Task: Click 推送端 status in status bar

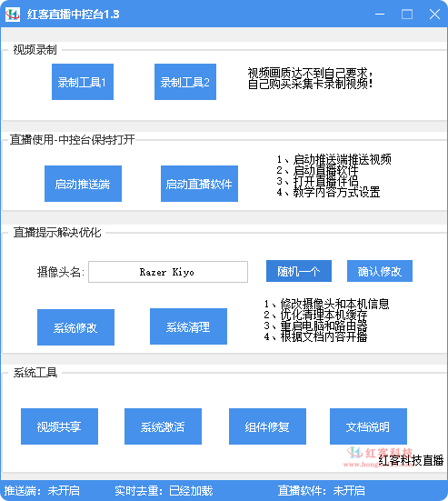Action: 42,491
